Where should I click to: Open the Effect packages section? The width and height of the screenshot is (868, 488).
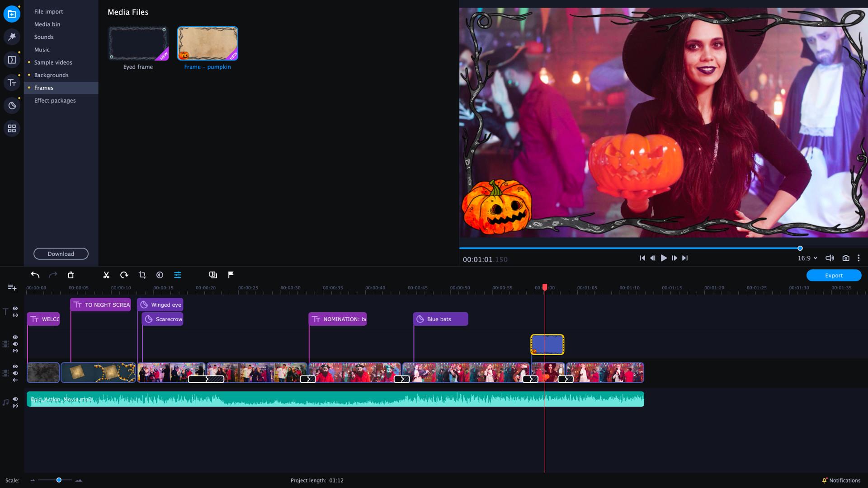coord(55,100)
